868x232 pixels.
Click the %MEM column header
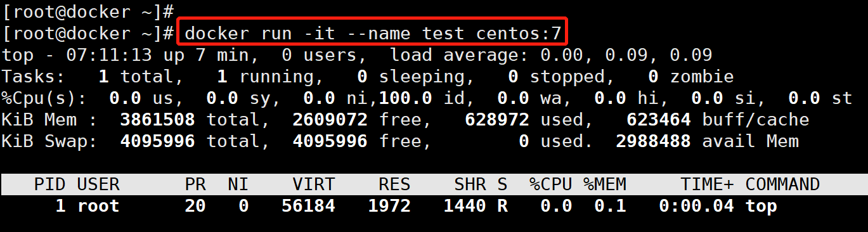[604, 184]
